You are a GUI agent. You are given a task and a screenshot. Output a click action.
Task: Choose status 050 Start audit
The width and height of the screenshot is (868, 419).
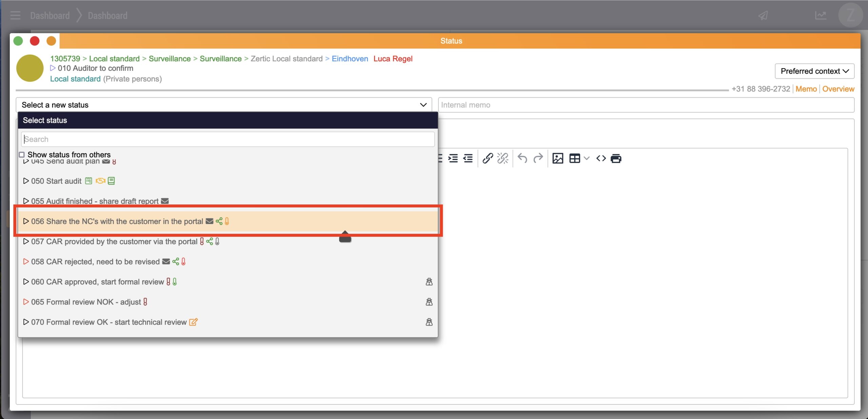click(x=56, y=181)
